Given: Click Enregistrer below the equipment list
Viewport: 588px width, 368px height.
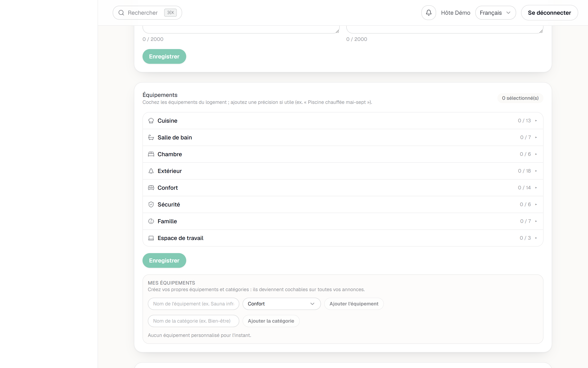Looking at the screenshot, I should pyautogui.click(x=164, y=261).
